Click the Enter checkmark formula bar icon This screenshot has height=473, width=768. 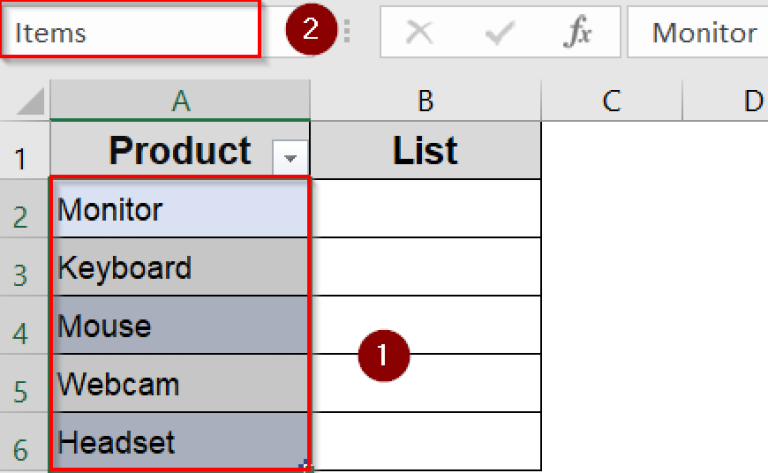(x=497, y=33)
